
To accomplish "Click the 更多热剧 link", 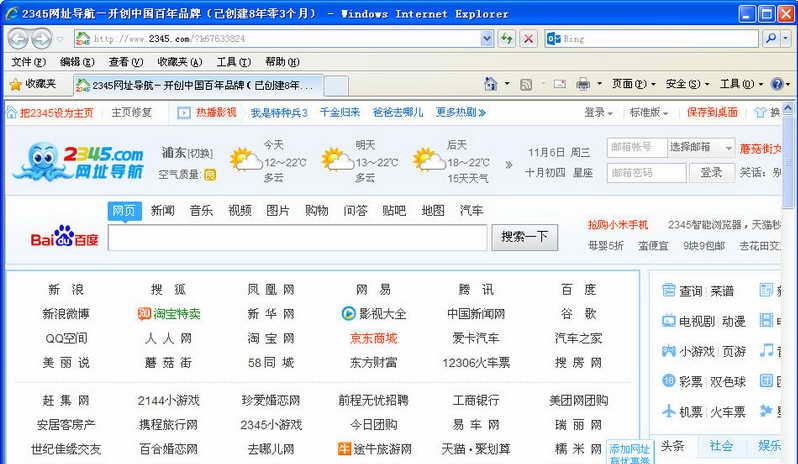I will coord(461,112).
